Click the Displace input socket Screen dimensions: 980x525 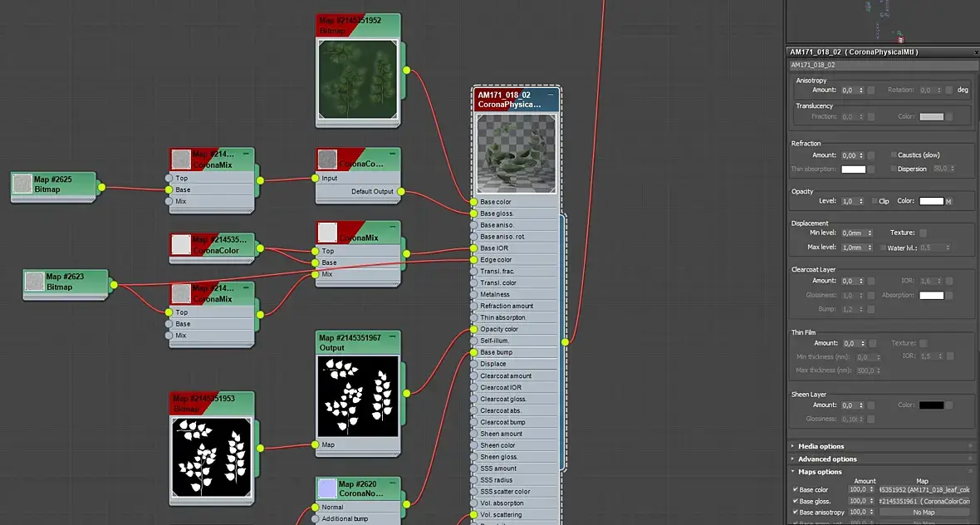click(473, 364)
